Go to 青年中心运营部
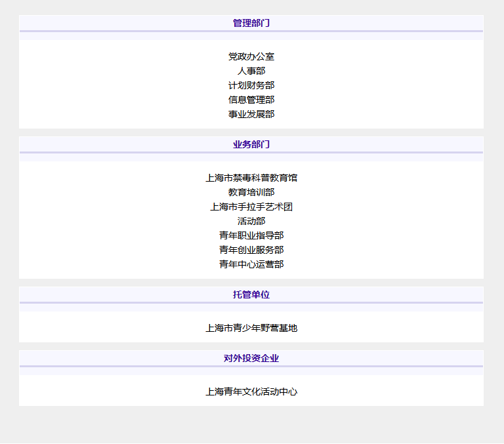504x444 pixels. (251, 264)
